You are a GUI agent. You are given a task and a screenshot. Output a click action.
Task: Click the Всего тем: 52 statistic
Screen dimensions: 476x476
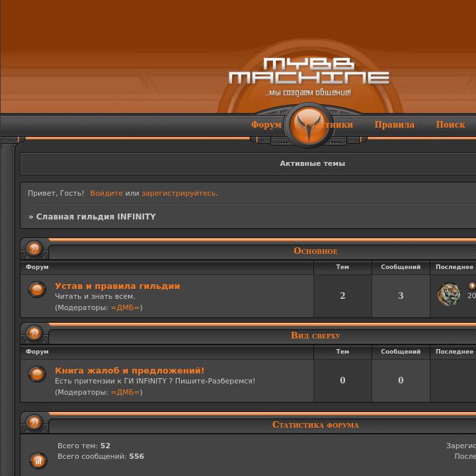(x=84, y=446)
